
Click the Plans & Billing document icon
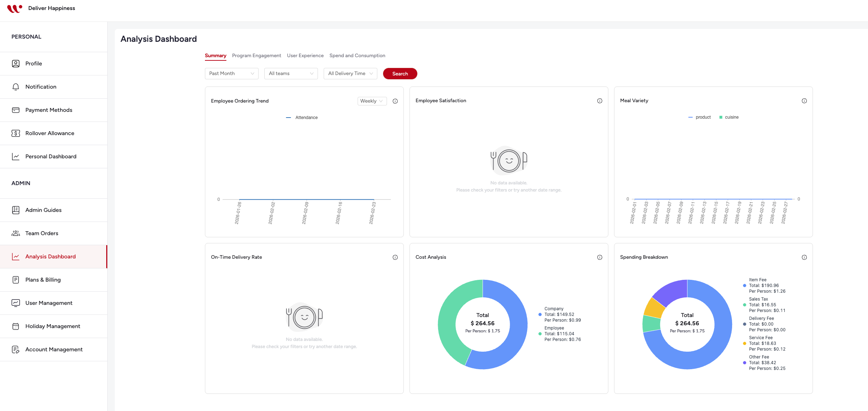tap(16, 280)
